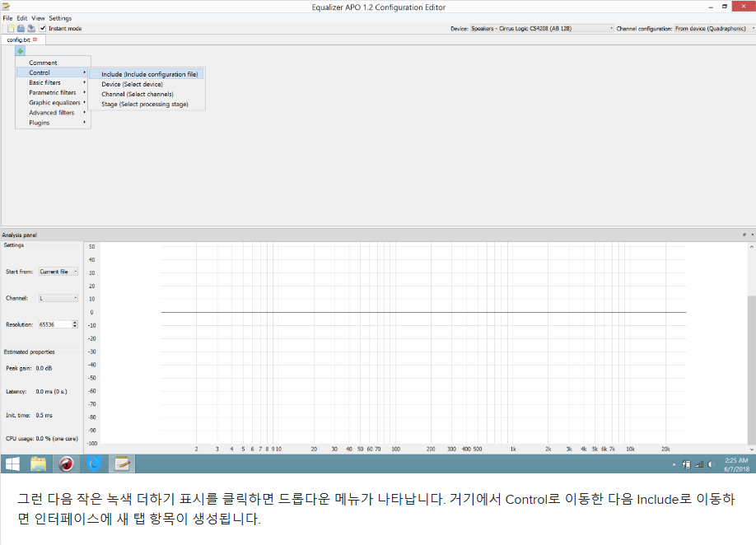Show hidden system tray icons arrow
This screenshot has height=545, width=756.
[674, 464]
